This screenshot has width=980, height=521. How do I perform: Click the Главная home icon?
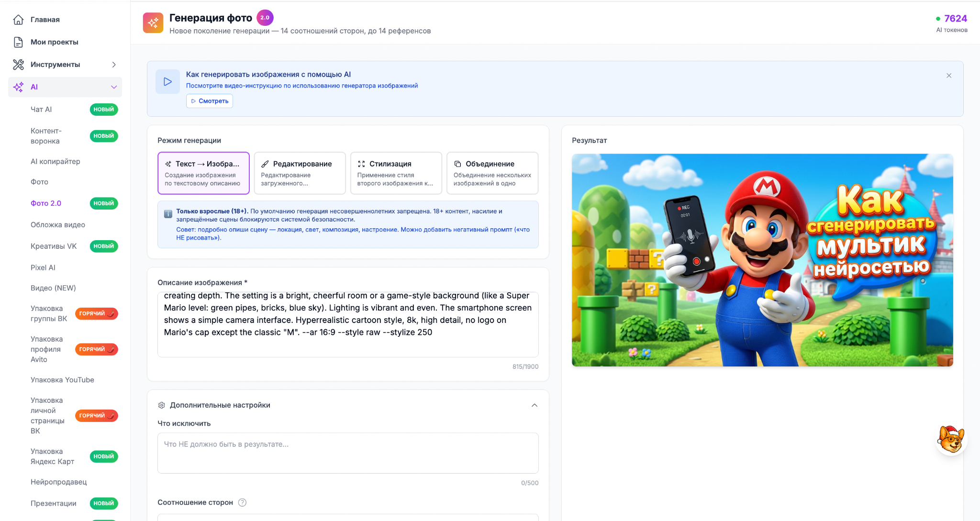coord(18,20)
